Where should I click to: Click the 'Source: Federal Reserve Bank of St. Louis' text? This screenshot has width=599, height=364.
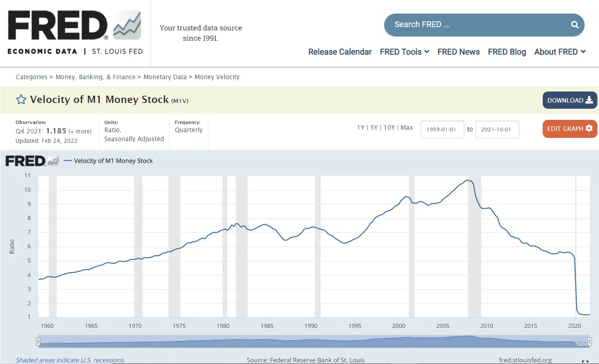(x=306, y=360)
